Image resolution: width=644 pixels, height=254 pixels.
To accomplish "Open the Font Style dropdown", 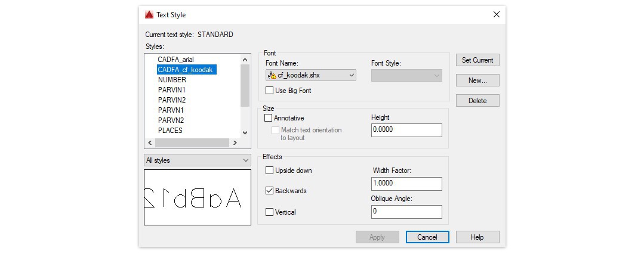I will (x=406, y=76).
